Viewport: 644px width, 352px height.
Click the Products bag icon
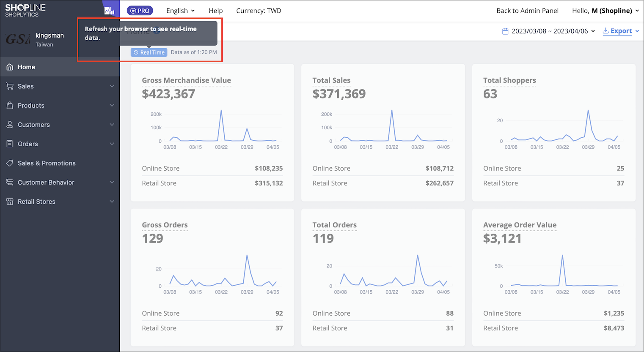pyautogui.click(x=10, y=105)
